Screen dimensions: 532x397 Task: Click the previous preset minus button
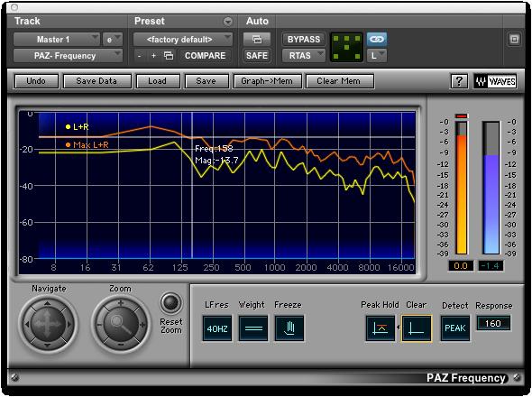pos(139,55)
